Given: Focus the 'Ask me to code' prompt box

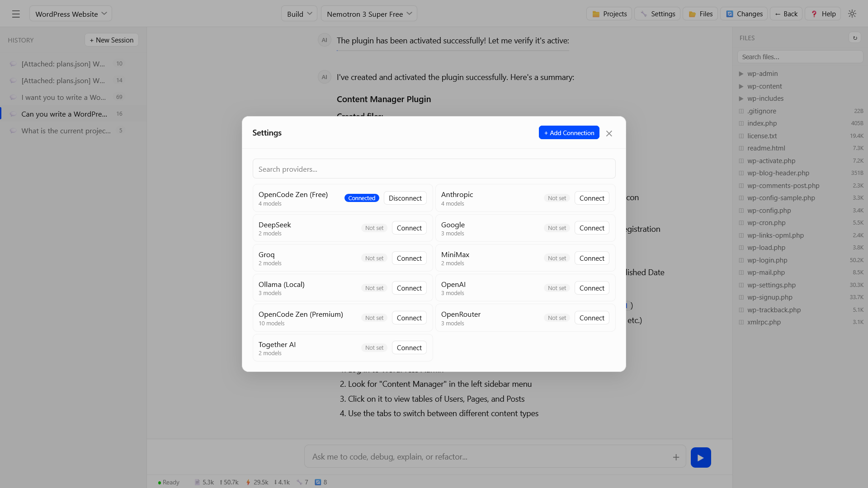Looking at the screenshot, I should coord(495,457).
